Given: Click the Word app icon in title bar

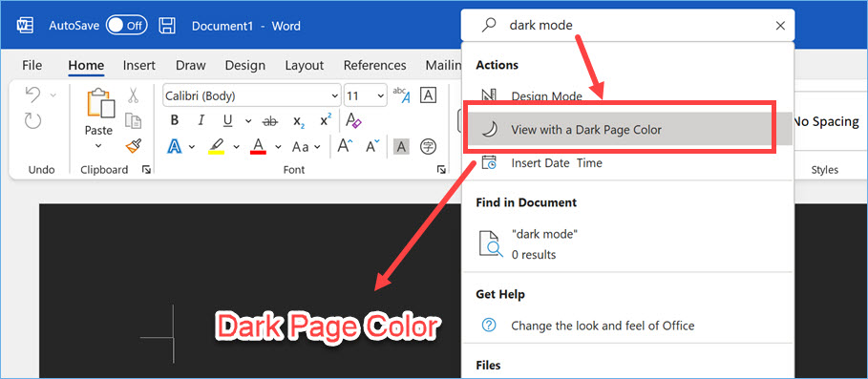Looking at the screenshot, I should pyautogui.click(x=25, y=26).
